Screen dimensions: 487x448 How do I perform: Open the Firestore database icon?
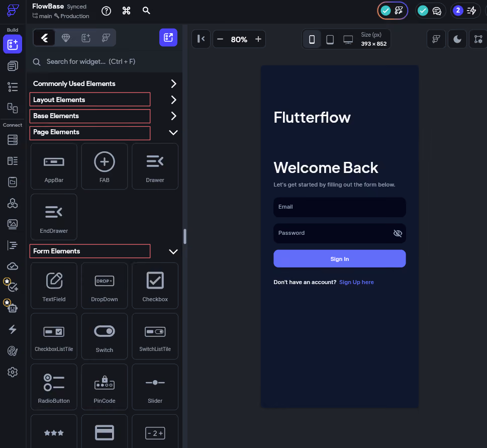tap(13, 140)
